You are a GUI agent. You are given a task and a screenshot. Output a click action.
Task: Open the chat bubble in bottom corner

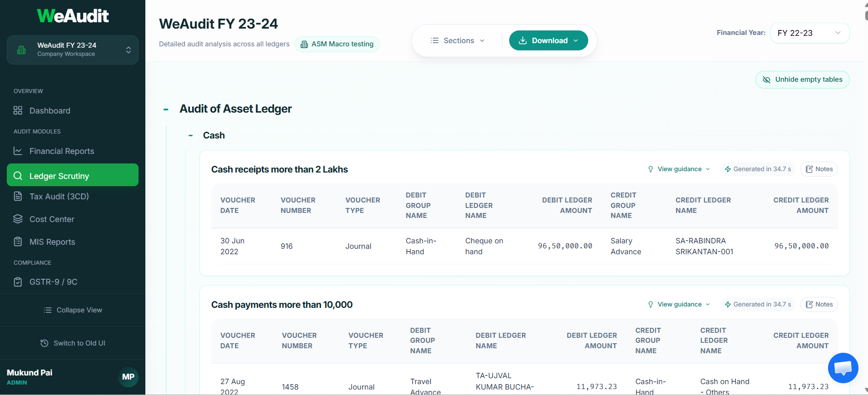click(x=843, y=368)
